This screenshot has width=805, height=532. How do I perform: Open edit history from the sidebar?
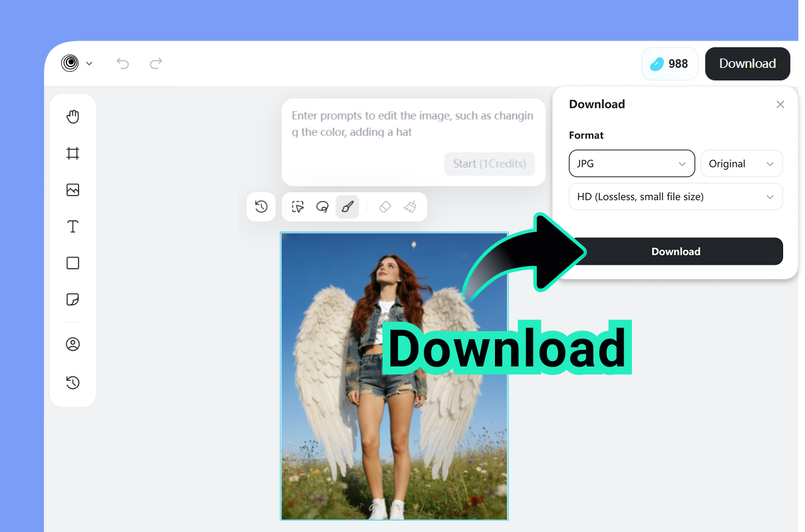73,382
